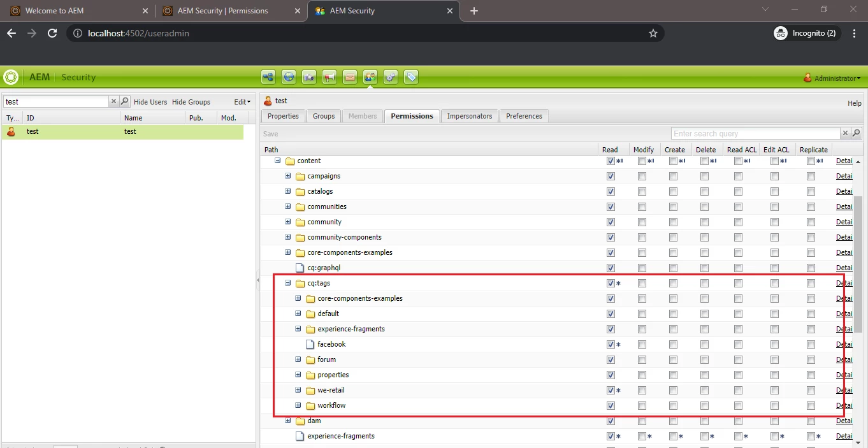Viewport: 868px width, 448px height.
Task: Click the Help link
Action: click(x=855, y=103)
